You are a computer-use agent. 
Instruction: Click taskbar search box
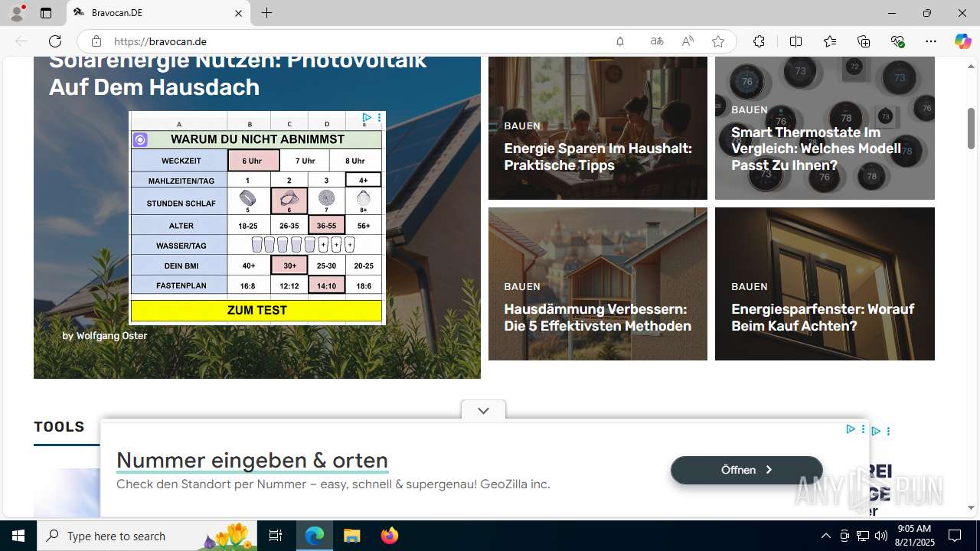coord(147,536)
